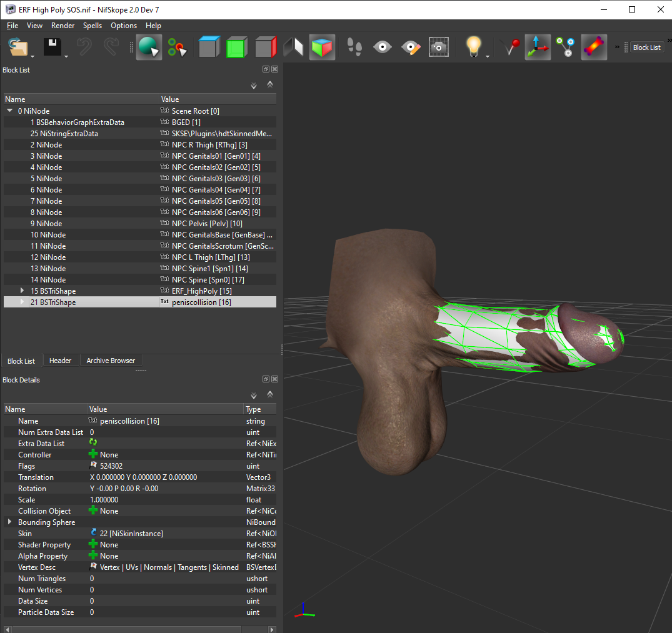Expand all in the Block List panel
672x633 pixels.
(254, 86)
